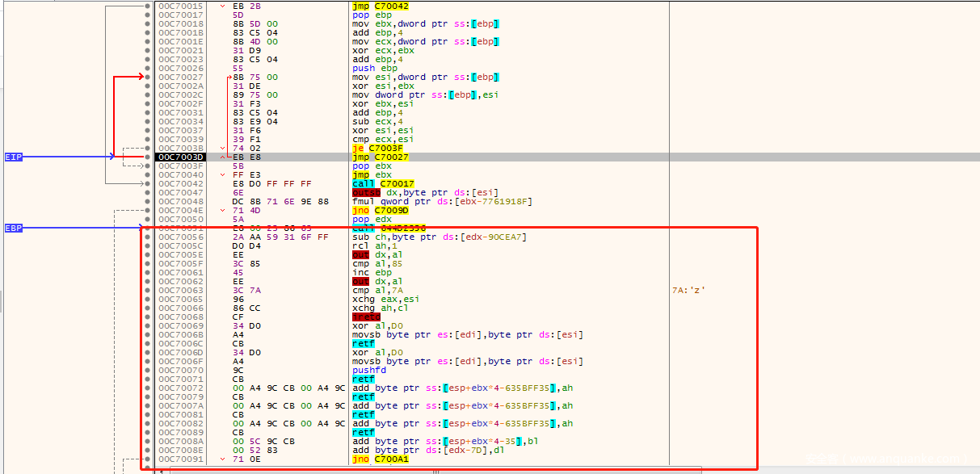This screenshot has width=980, height=474.
Task: Toggle breakpoint dot at address 00C70015
Action: [x=146, y=6]
